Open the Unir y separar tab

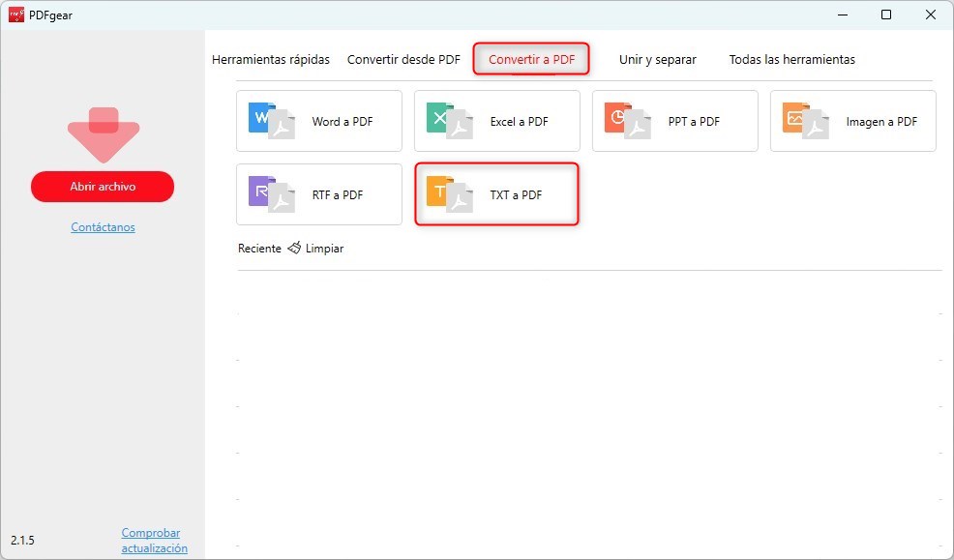tap(657, 59)
